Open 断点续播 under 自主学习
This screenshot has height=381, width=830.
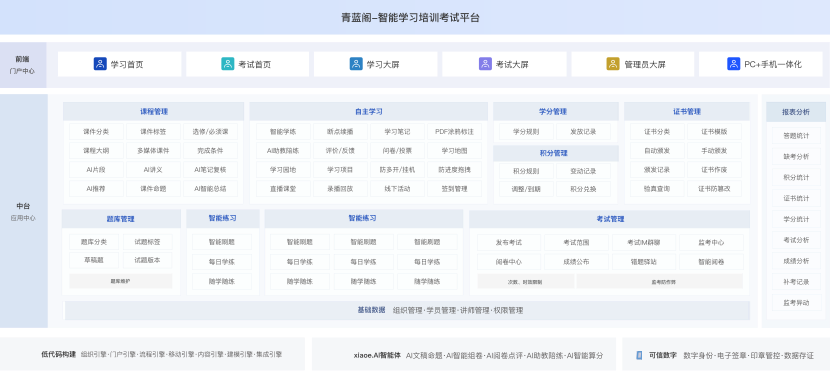point(340,131)
